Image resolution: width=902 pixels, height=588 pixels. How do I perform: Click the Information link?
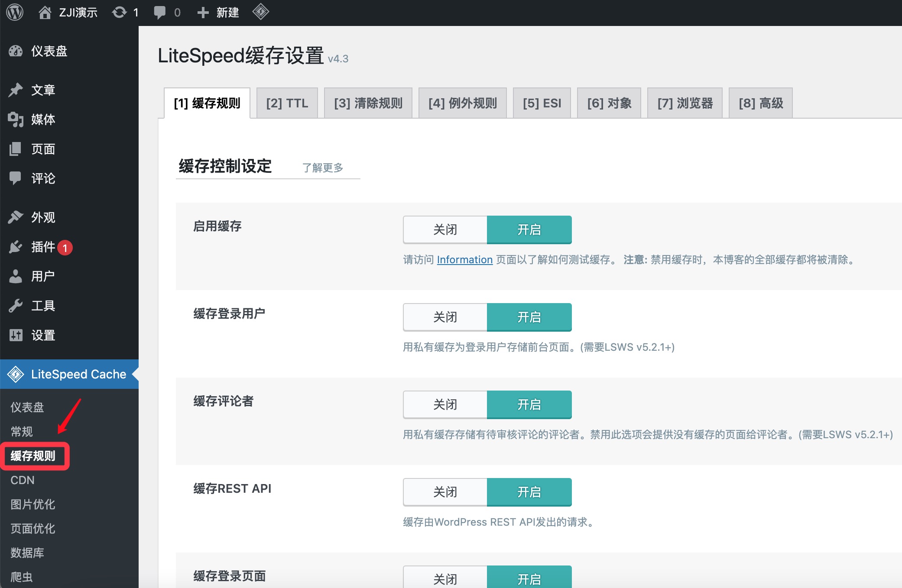464,259
